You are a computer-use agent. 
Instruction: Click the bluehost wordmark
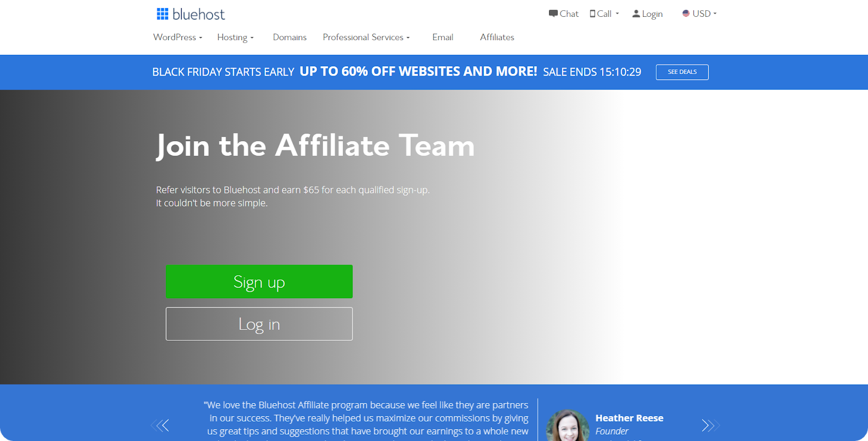coord(199,15)
